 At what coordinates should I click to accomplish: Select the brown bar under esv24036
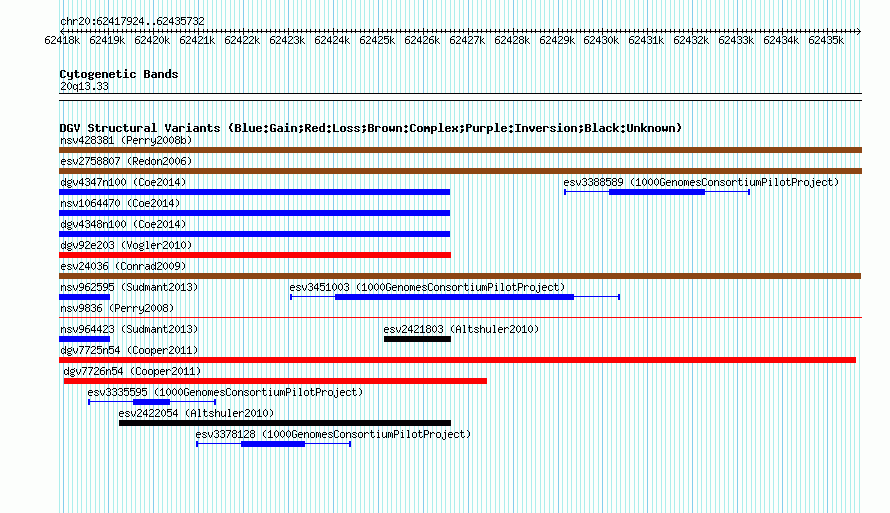460,276
